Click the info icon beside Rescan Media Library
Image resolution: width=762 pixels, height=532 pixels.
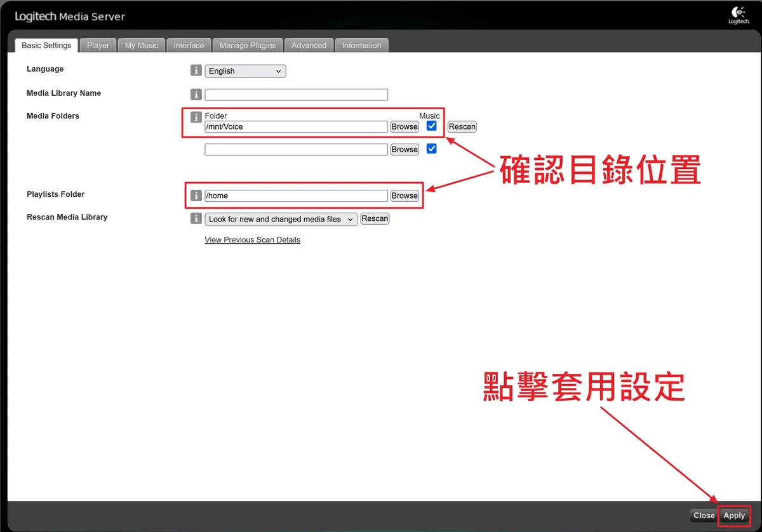(196, 218)
